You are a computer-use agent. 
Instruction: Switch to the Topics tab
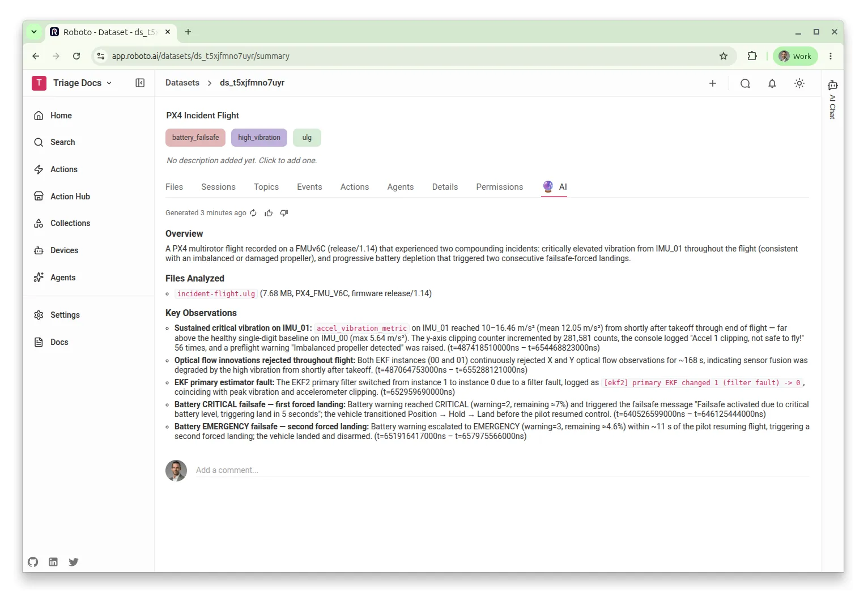point(266,187)
